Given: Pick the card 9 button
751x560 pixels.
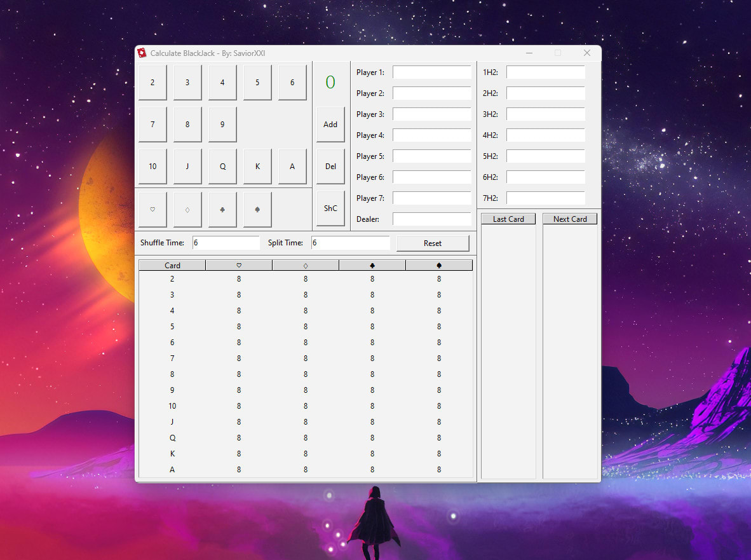Looking at the screenshot, I should pyautogui.click(x=222, y=125).
